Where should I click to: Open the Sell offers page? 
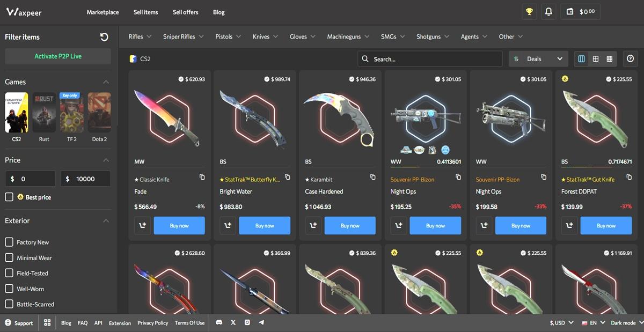185,12
